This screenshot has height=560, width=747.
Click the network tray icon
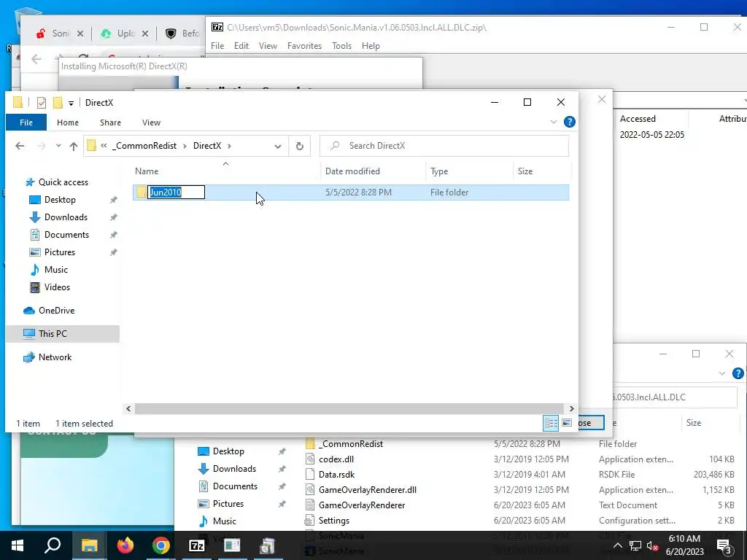tap(635, 545)
